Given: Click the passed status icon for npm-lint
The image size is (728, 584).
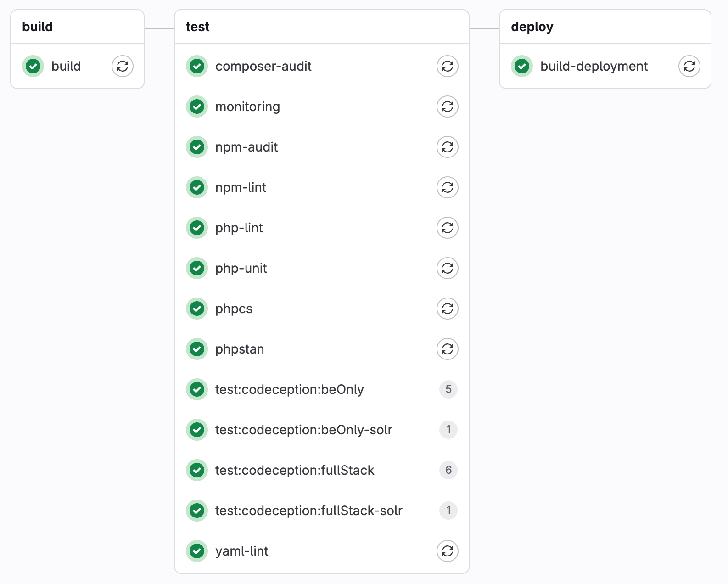Looking at the screenshot, I should pos(196,187).
